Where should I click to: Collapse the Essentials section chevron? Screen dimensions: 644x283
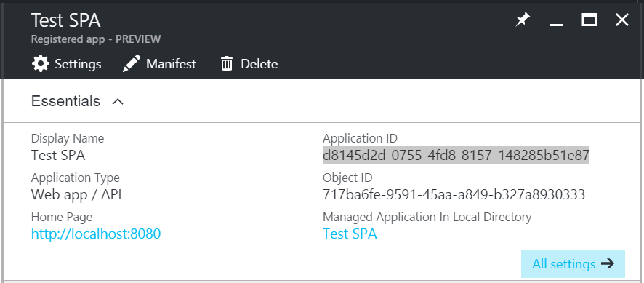point(118,102)
